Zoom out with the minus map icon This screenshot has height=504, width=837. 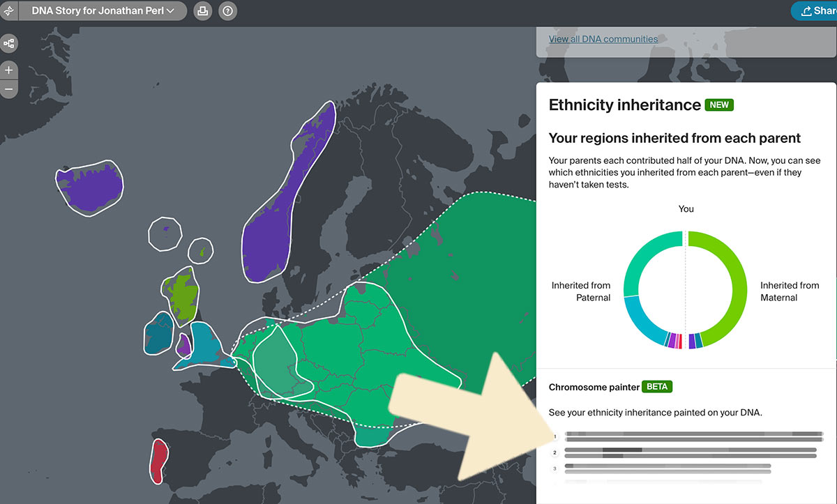click(x=9, y=89)
